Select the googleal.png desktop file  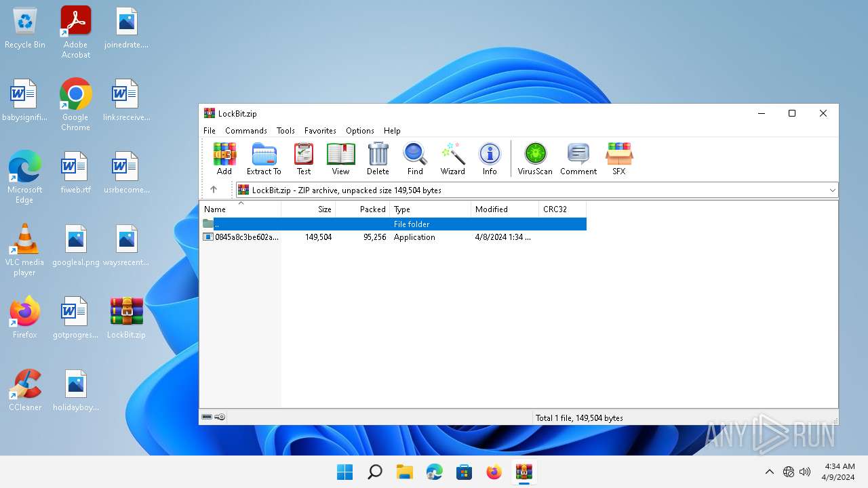(76, 245)
